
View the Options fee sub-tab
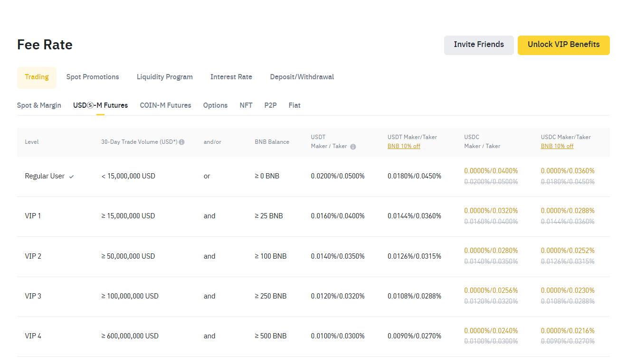[215, 105]
